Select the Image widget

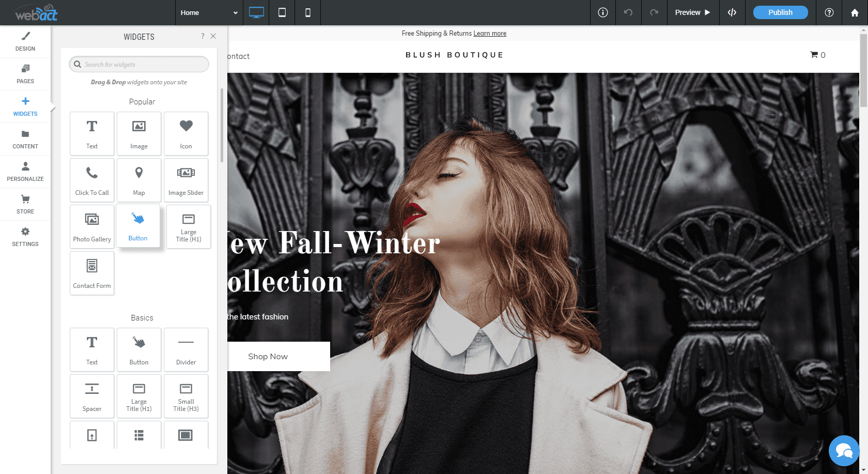[x=138, y=133]
